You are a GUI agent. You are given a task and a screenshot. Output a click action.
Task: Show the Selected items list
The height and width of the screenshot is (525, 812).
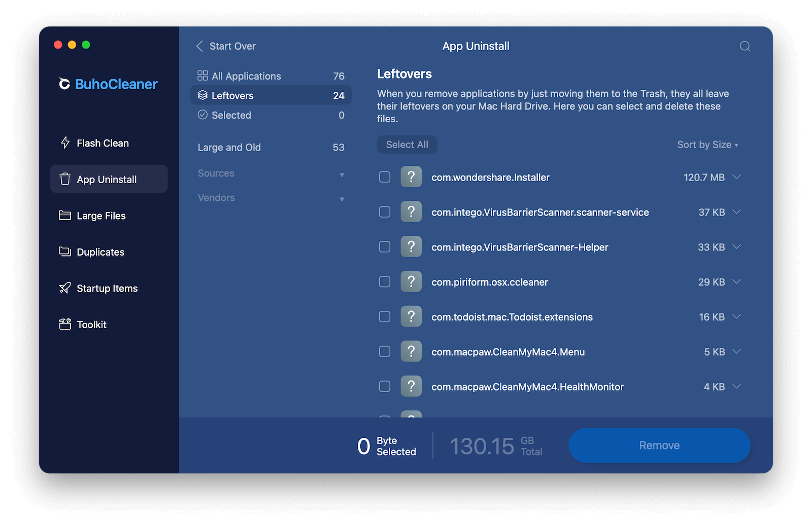point(271,115)
